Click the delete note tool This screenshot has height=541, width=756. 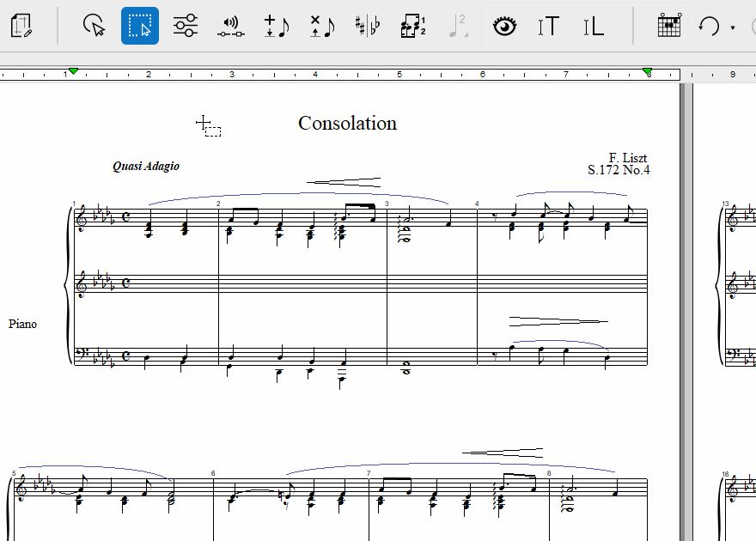(322, 26)
